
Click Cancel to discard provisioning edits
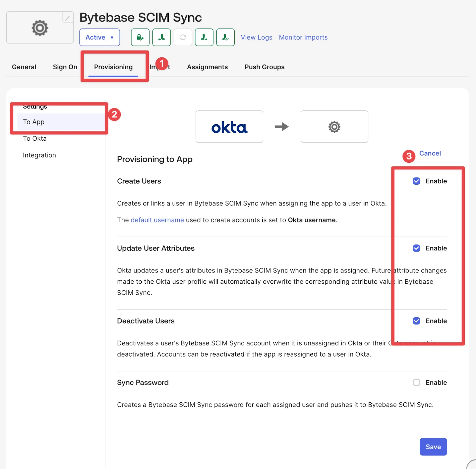430,153
